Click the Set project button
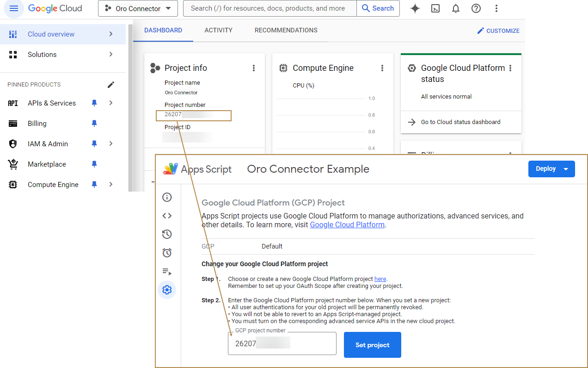Image resolution: width=588 pixels, height=368 pixels. 372,345
